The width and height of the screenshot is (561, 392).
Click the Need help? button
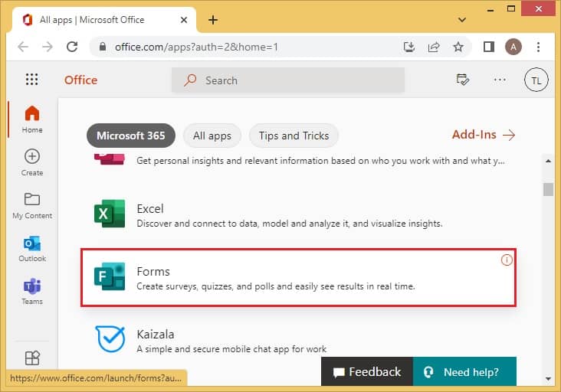[x=464, y=371]
